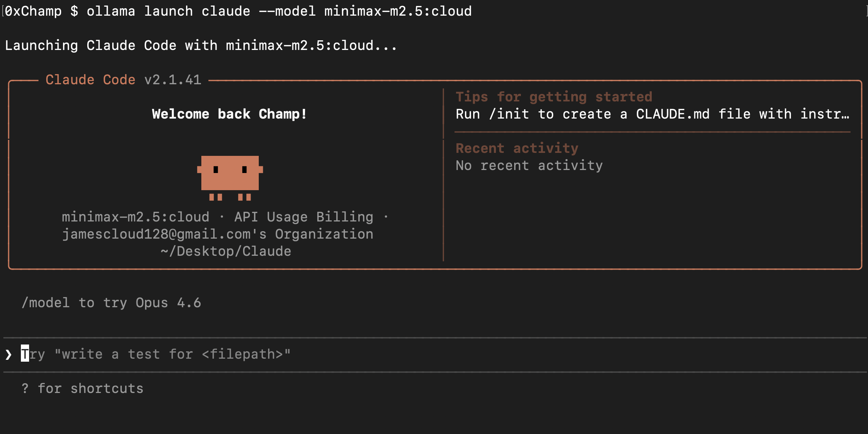868x434 pixels.
Task: Click the 0xChamp shell prompt
Action: 34,11
